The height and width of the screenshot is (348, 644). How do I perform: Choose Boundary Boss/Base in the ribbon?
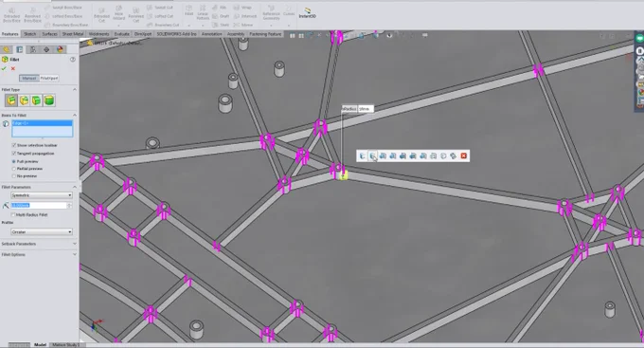66,25
